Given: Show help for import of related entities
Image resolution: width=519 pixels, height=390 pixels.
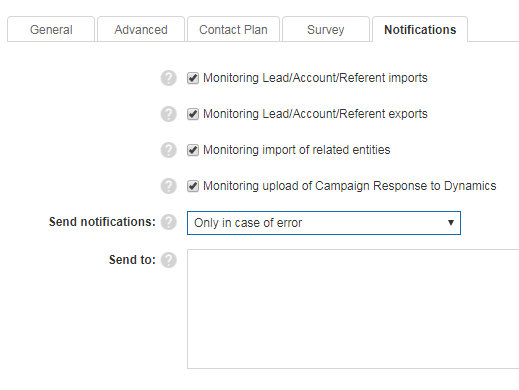Looking at the screenshot, I should tap(169, 150).
